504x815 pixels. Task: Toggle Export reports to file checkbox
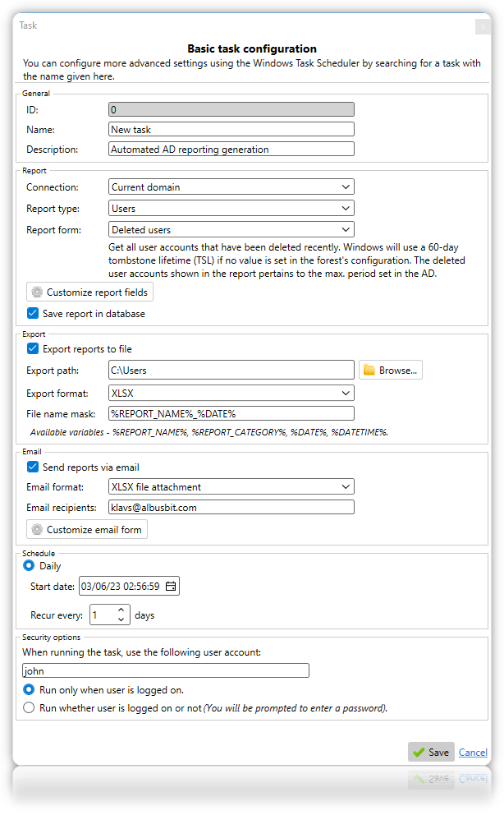33,348
